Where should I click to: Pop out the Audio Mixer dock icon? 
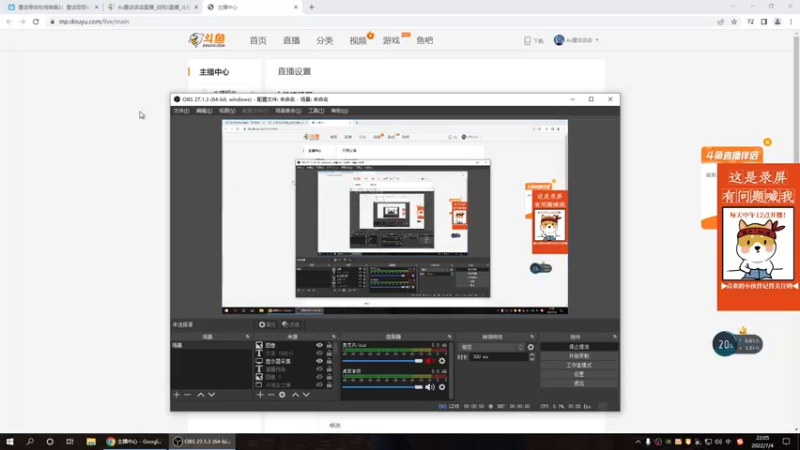pos(449,337)
